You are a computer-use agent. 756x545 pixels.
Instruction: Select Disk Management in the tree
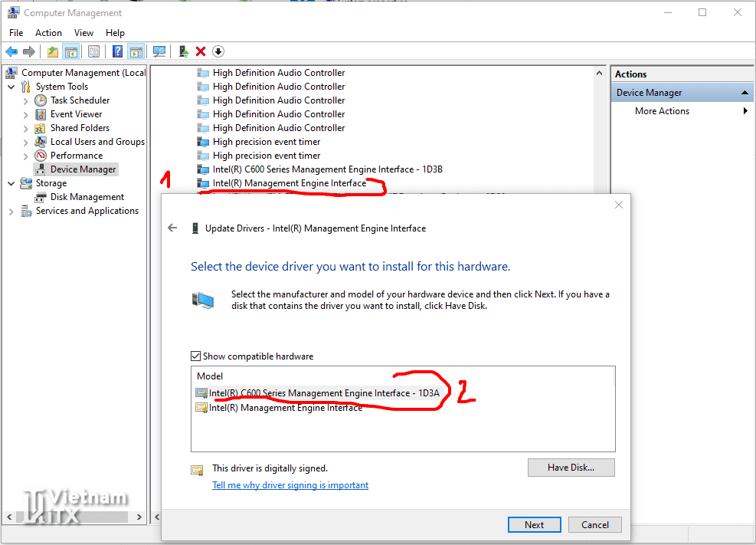pos(87,197)
